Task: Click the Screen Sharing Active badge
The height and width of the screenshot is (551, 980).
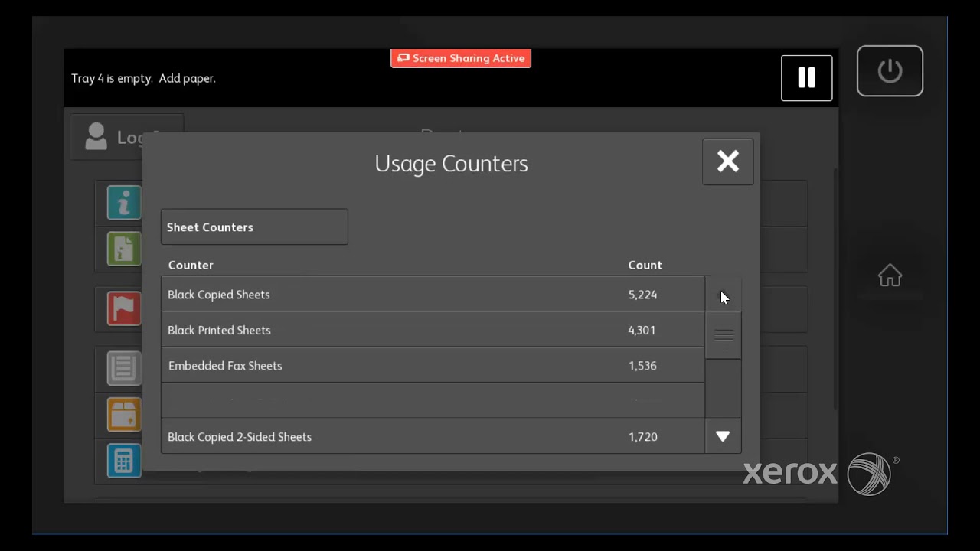Action: click(461, 58)
